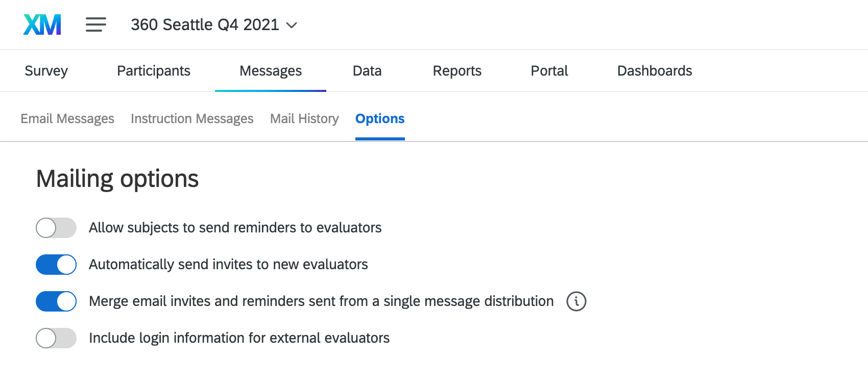
Task: Navigate to the Portal tab
Action: point(549,70)
